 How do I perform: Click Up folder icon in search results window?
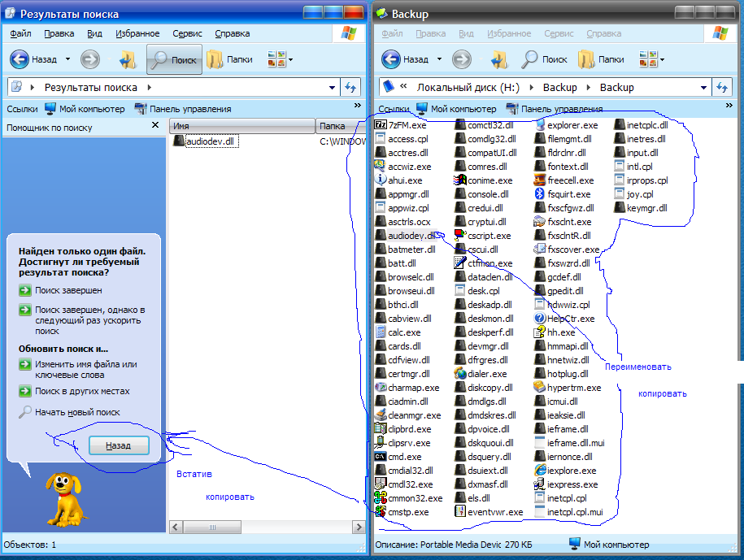(x=127, y=60)
